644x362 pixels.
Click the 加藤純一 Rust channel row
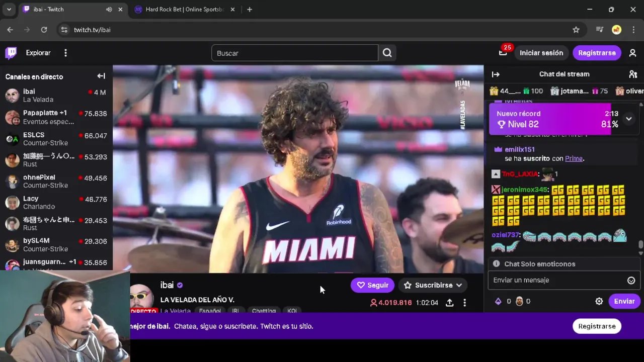click(x=56, y=160)
